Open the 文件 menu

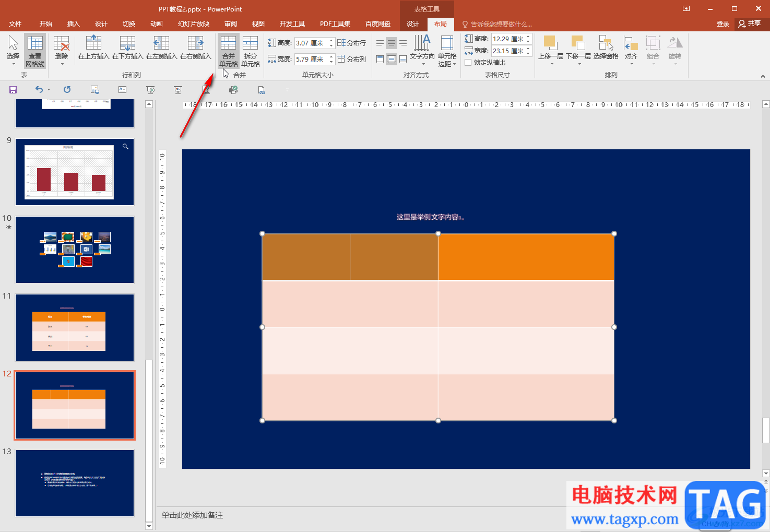(x=15, y=24)
